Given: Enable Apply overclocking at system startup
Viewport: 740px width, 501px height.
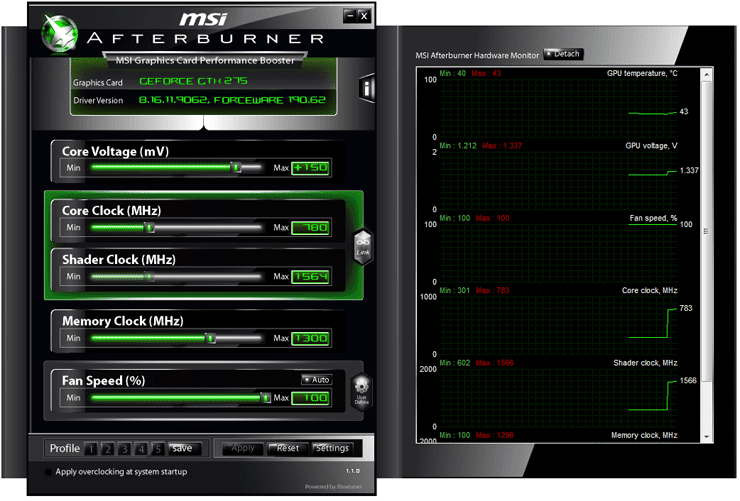Looking at the screenshot, I should tap(49, 471).
